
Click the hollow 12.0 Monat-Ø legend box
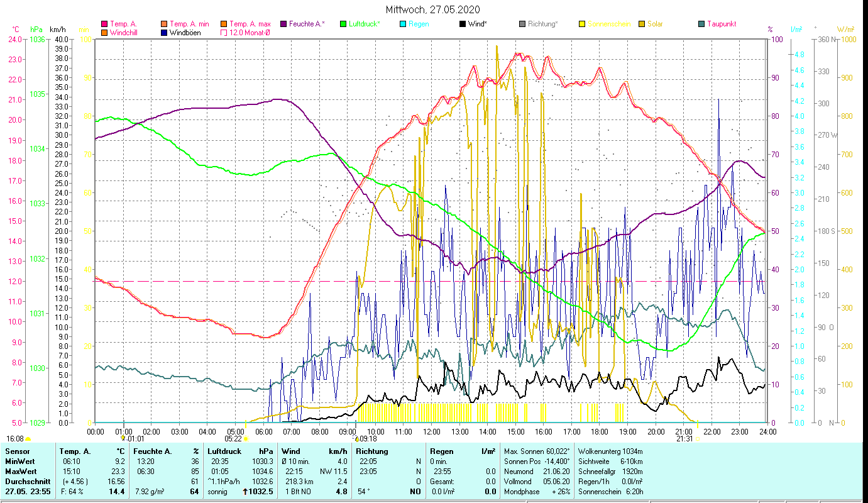(223, 33)
